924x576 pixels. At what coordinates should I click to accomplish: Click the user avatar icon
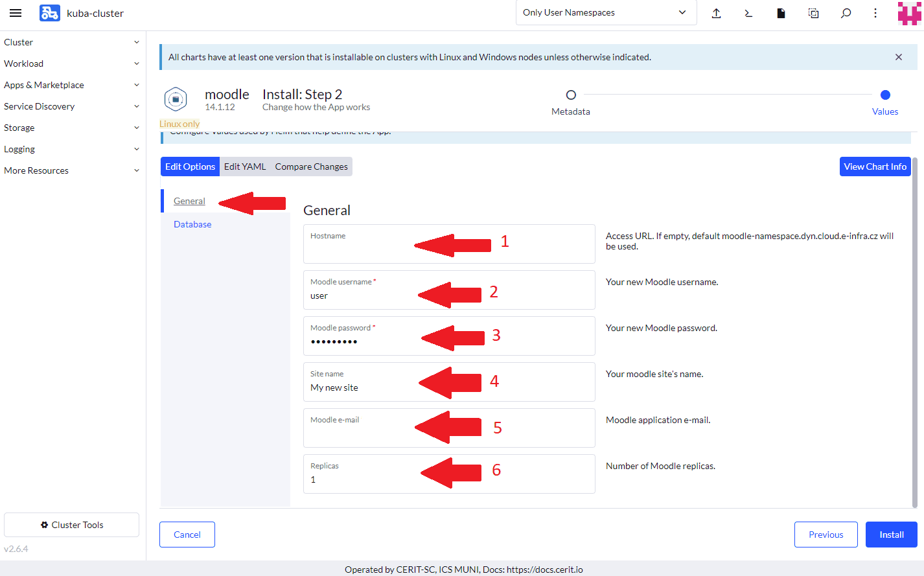[909, 13]
